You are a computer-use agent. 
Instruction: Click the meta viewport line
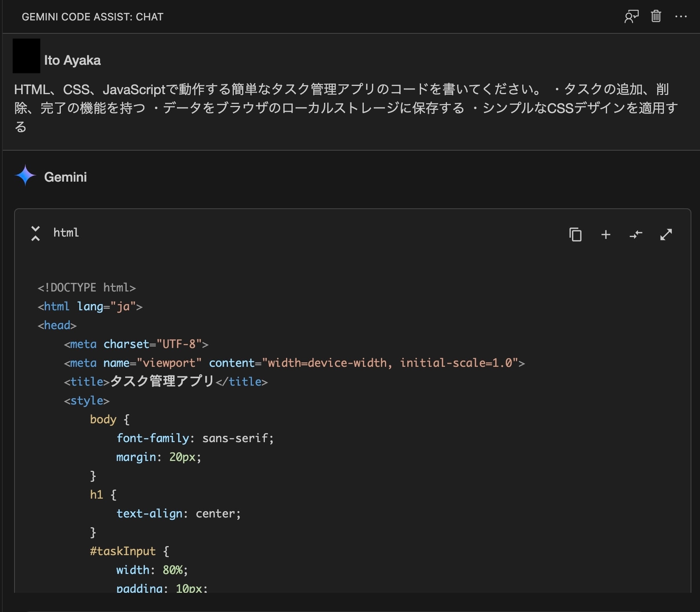coord(294,363)
